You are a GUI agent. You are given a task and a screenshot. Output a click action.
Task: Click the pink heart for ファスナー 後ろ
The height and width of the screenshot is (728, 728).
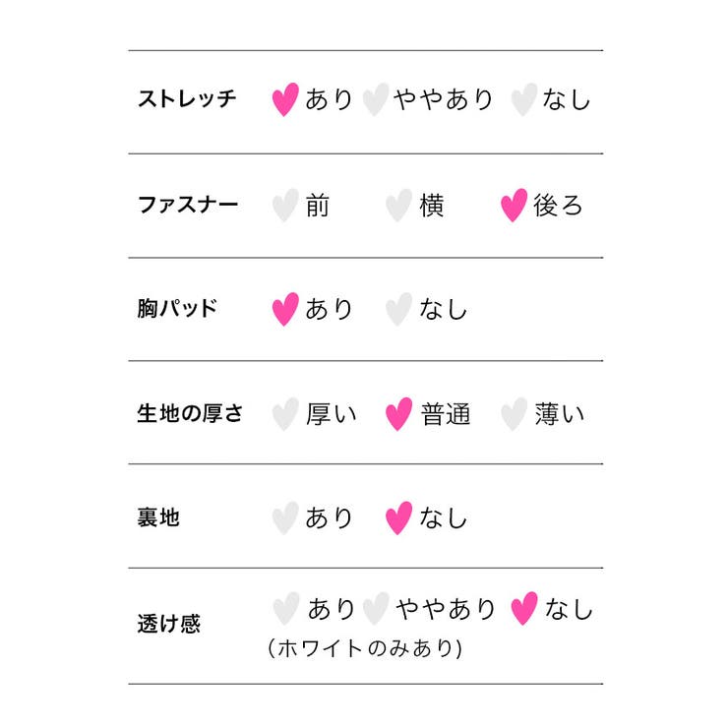[x=514, y=206]
